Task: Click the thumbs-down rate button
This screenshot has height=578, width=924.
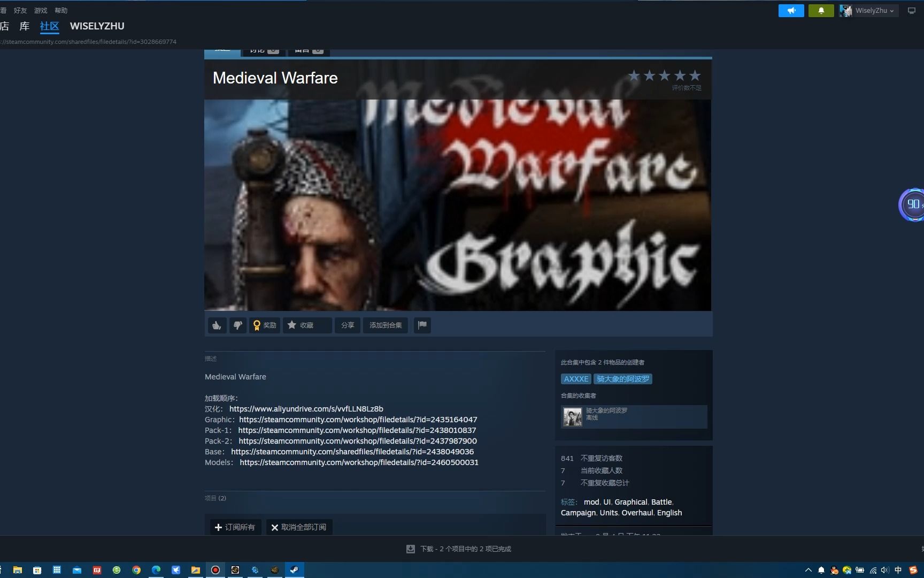Action: [x=238, y=325]
